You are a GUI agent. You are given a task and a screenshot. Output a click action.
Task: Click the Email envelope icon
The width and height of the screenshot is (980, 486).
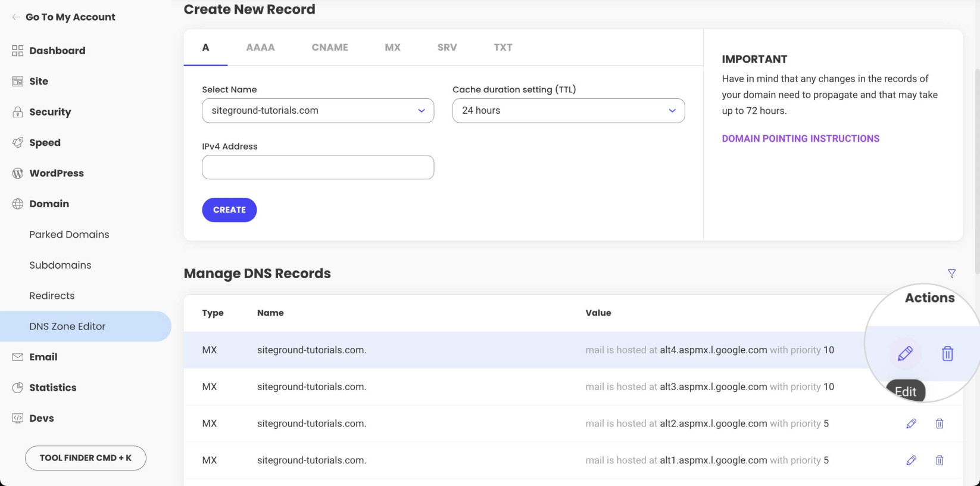pos(18,357)
